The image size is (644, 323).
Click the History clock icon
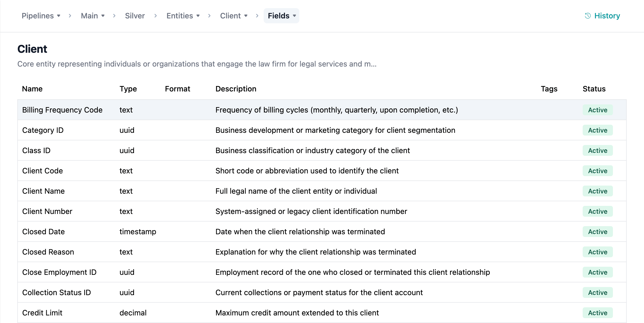[x=588, y=16]
